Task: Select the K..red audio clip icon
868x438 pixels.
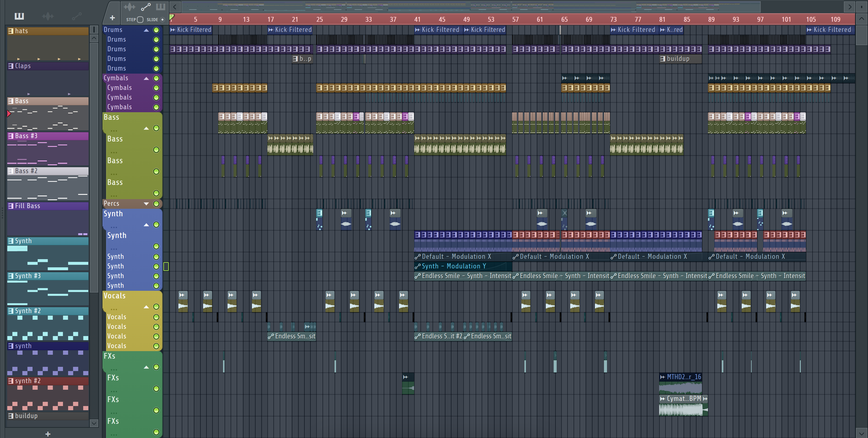Action: pyautogui.click(x=662, y=30)
